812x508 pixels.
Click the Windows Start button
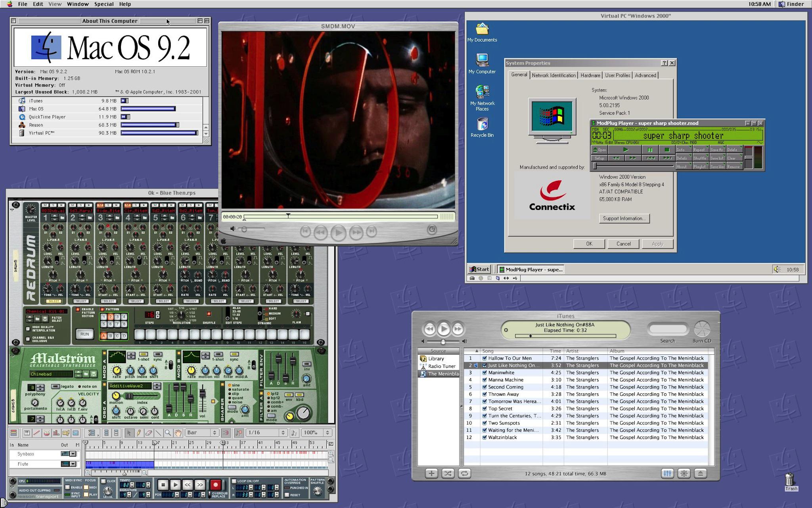[x=479, y=269]
